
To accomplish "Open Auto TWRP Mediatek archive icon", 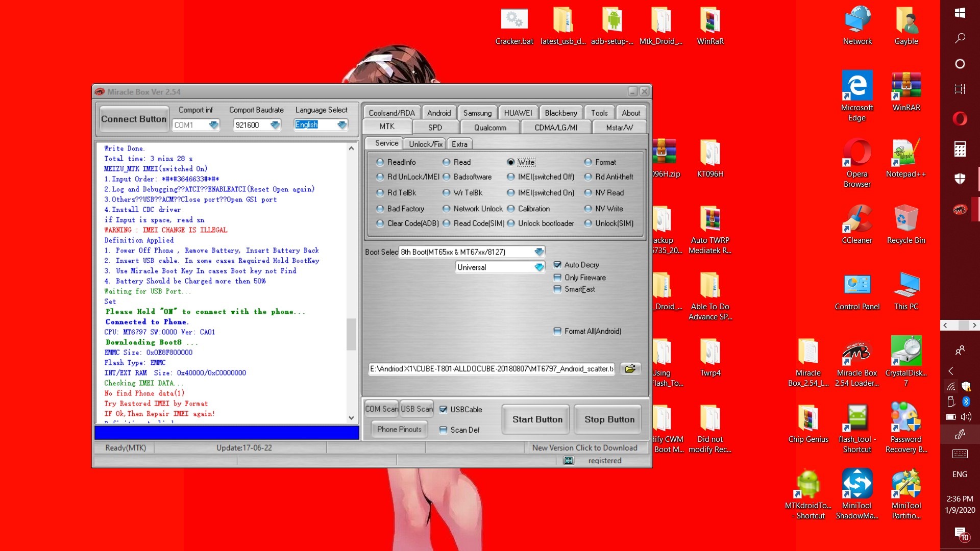I will (710, 230).
